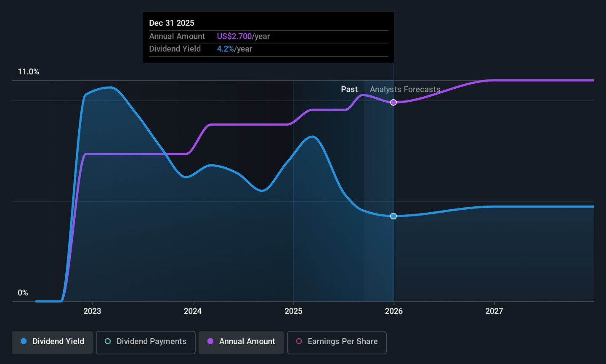Select the blue data point at 2026

(393, 216)
